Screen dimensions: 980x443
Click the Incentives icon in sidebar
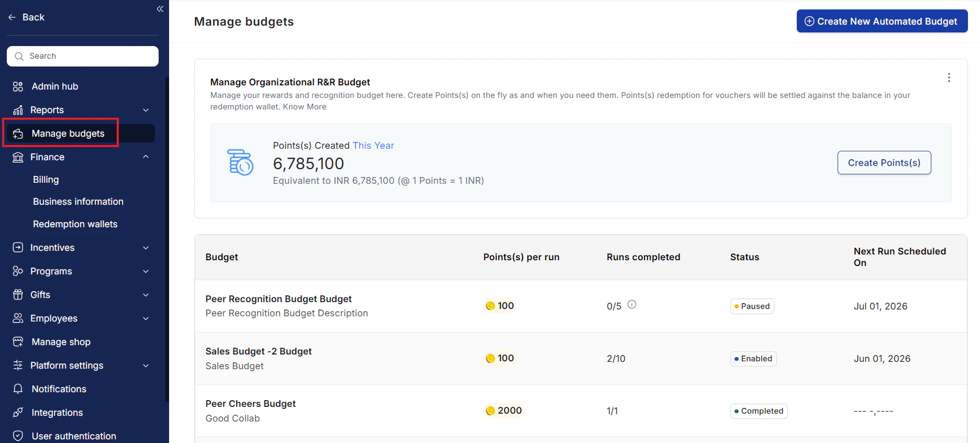[x=18, y=248]
